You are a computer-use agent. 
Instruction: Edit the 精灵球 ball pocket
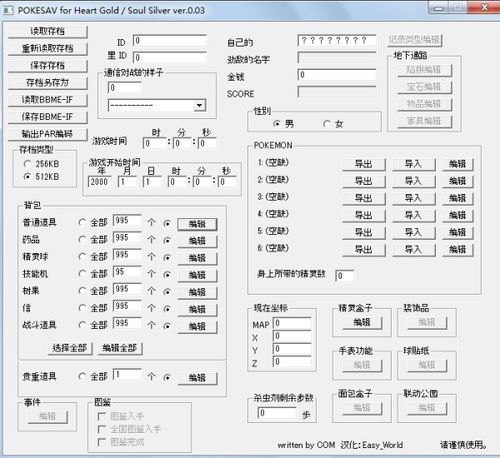pos(197,258)
